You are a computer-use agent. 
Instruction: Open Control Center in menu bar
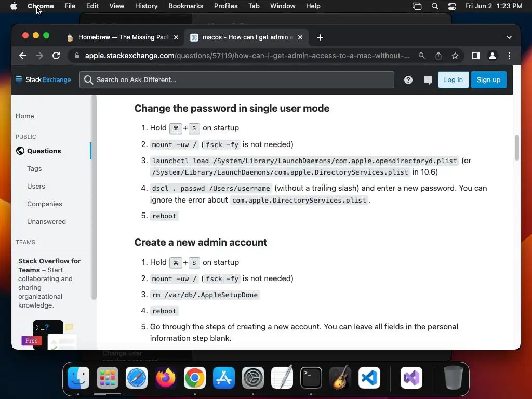coord(452,6)
